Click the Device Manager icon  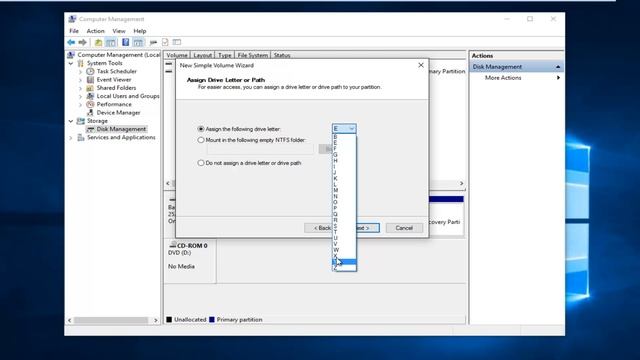pyautogui.click(x=90, y=112)
